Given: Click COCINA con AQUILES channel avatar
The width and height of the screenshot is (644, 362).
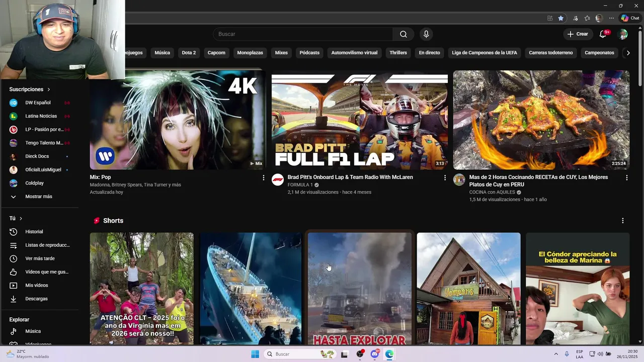Looking at the screenshot, I should pos(459,180).
